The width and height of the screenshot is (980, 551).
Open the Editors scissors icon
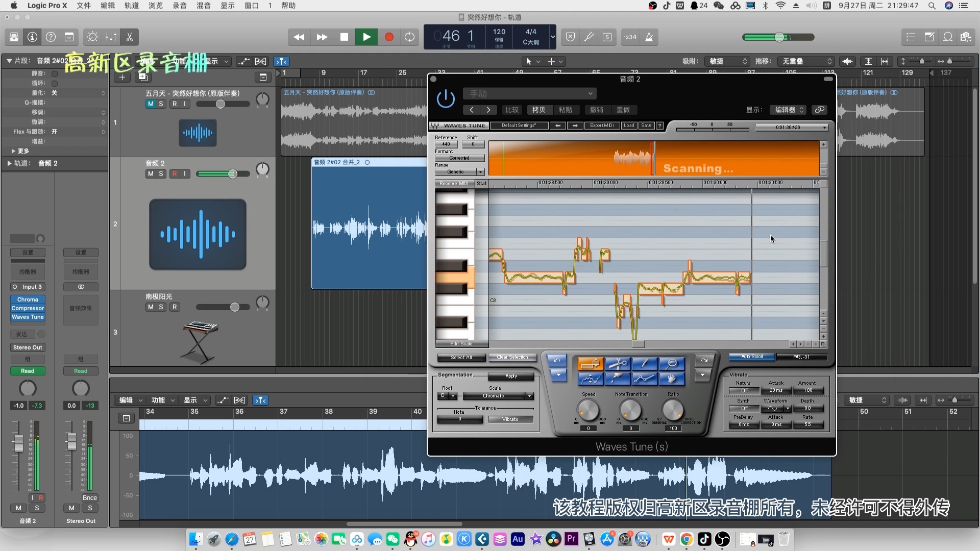point(129,37)
